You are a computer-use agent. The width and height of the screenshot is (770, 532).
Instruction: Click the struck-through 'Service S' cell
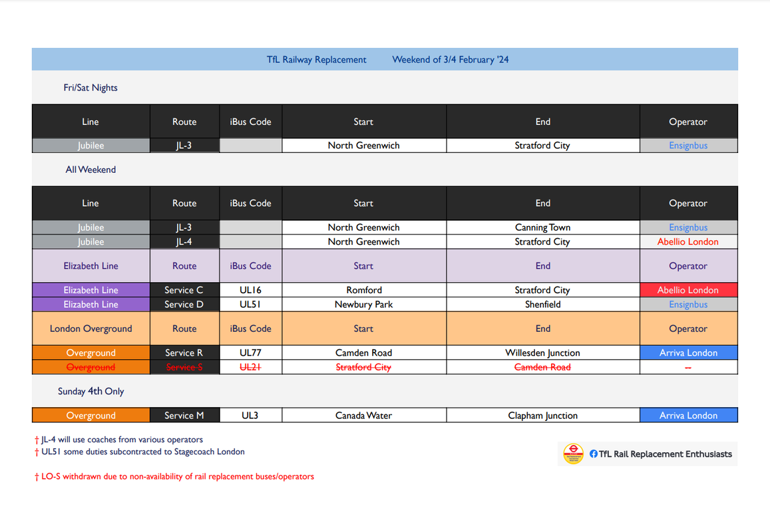click(x=184, y=367)
